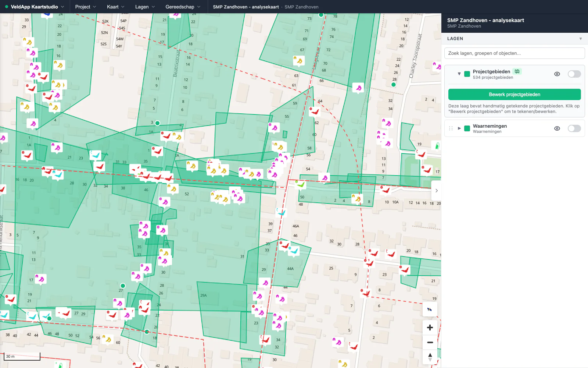
Task: Toggle the Projectgebieden switch
Action: tap(574, 74)
